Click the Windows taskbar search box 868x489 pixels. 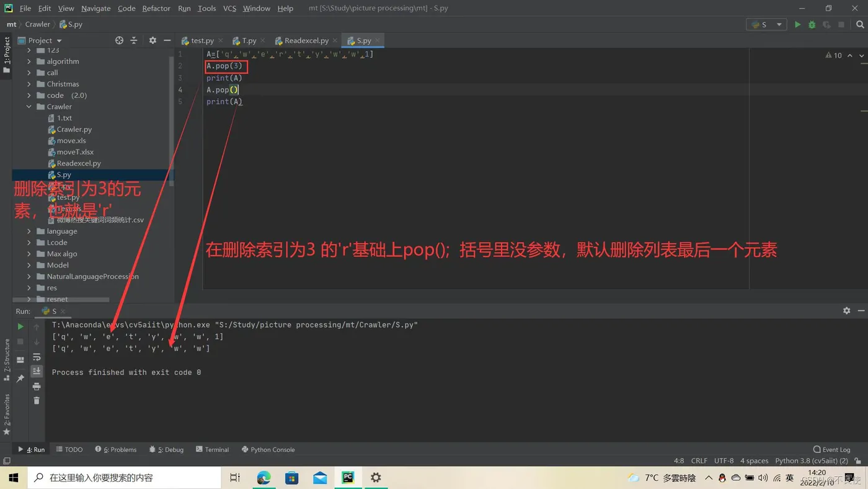(124, 478)
